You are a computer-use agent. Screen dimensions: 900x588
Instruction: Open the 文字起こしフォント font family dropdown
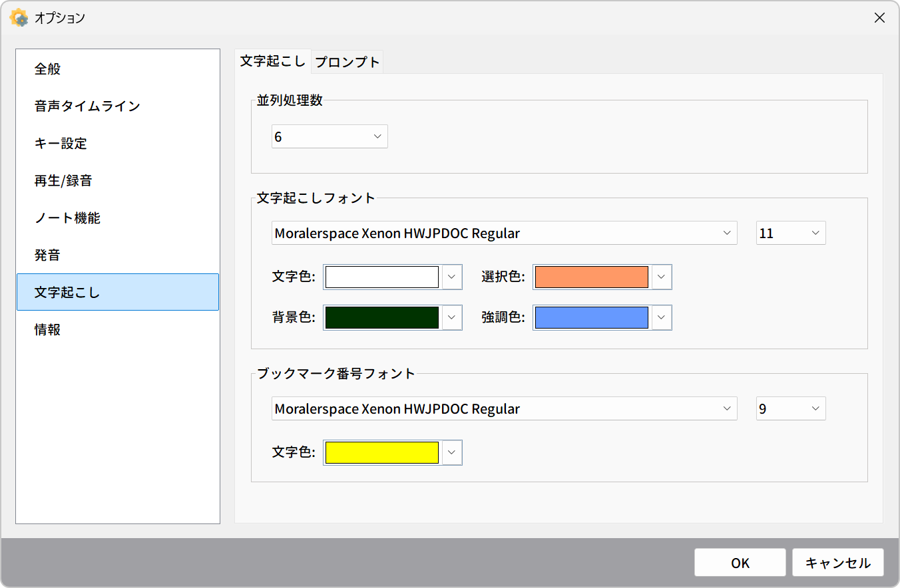coord(505,233)
